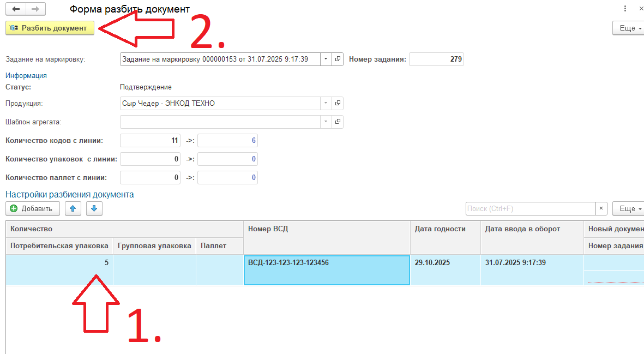Move the row up with the arrow icon
This screenshot has height=354, width=644.
73,208
